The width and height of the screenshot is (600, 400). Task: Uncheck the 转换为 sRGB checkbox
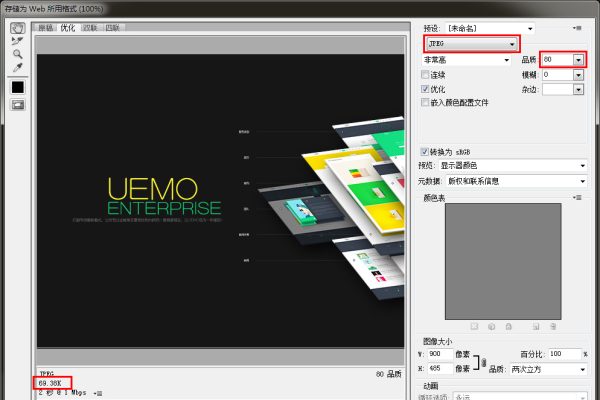[x=426, y=151]
